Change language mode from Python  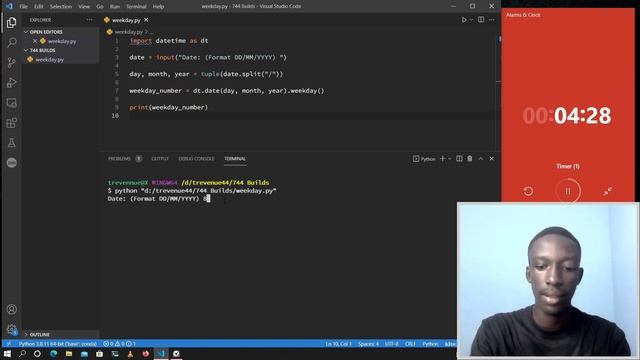click(430, 344)
